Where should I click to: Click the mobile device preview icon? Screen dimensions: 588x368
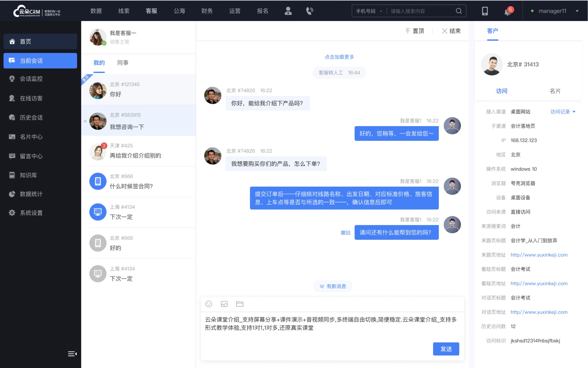pos(485,11)
